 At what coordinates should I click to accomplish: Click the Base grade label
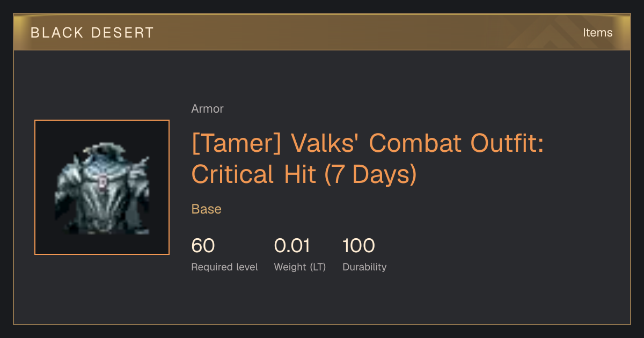coord(207,209)
